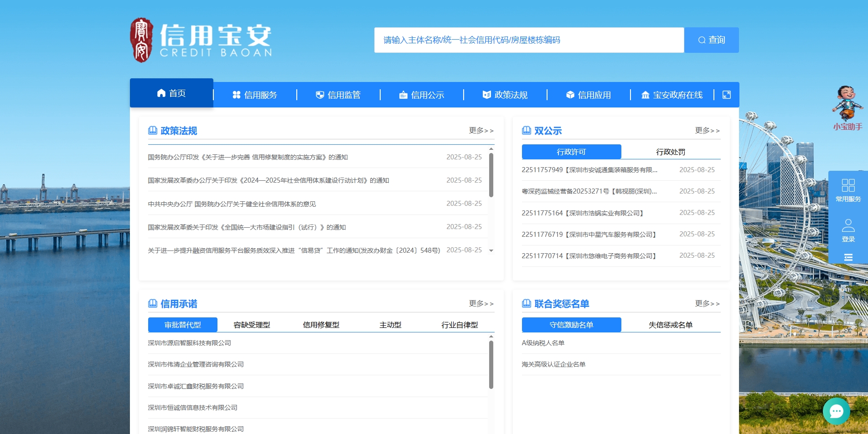
Task: Open the 小宝助手 mascot assistant
Action: (x=847, y=105)
